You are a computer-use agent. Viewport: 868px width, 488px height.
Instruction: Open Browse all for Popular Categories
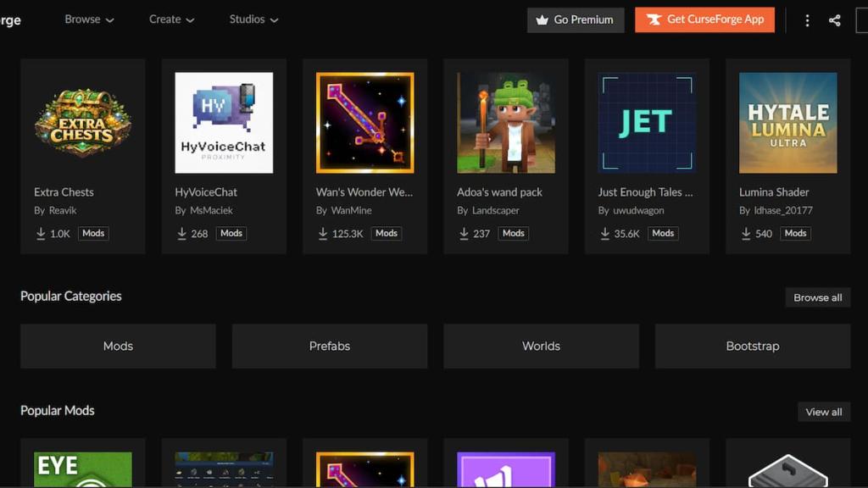point(817,297)
